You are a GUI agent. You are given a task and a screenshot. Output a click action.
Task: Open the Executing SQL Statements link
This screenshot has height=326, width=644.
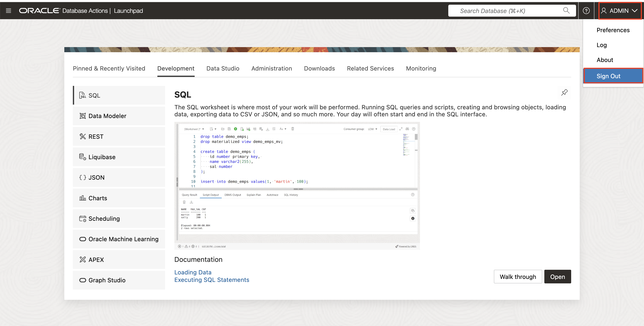coord(212,280)
